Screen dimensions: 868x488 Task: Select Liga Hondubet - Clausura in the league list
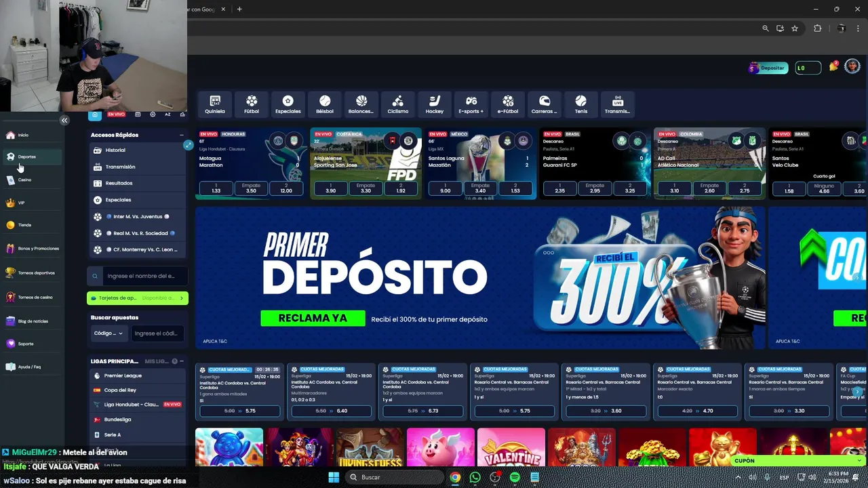[x=138, y=405]
